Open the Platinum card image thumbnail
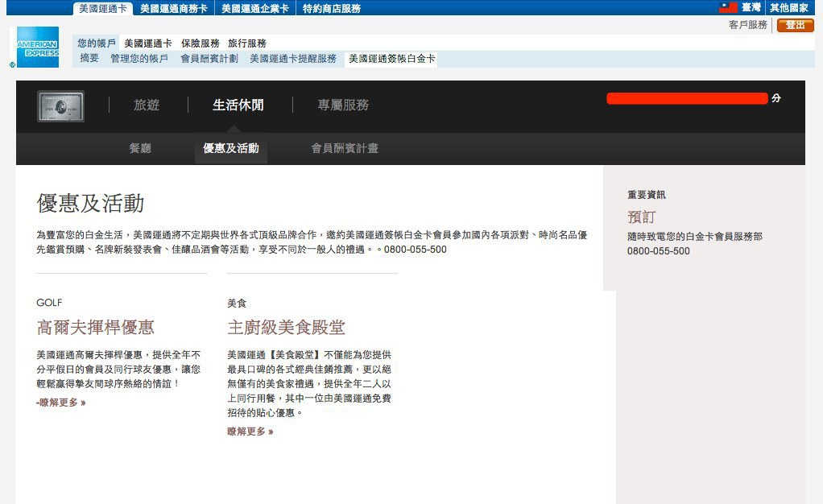This screenshot has height=504, width=823. click(x=61, y=106)
